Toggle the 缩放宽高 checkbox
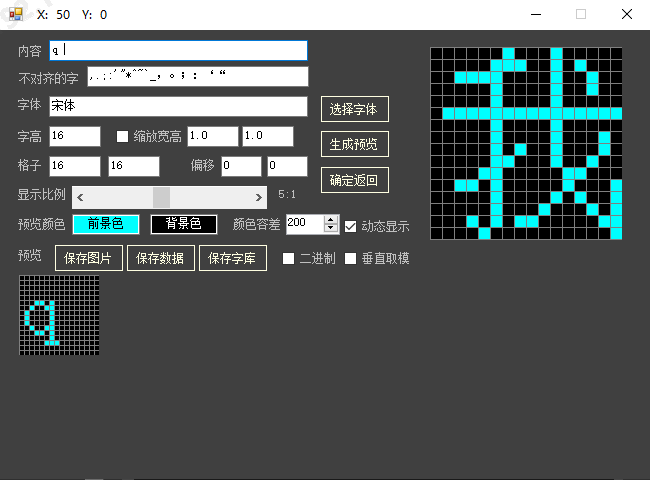This screenshot has width=650, height=480. [122, 136]
